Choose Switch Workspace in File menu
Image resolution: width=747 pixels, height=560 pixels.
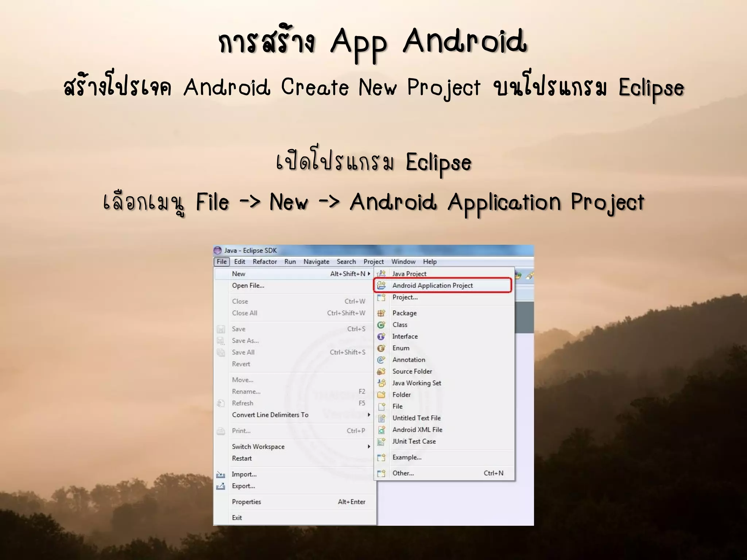point(295,447)
